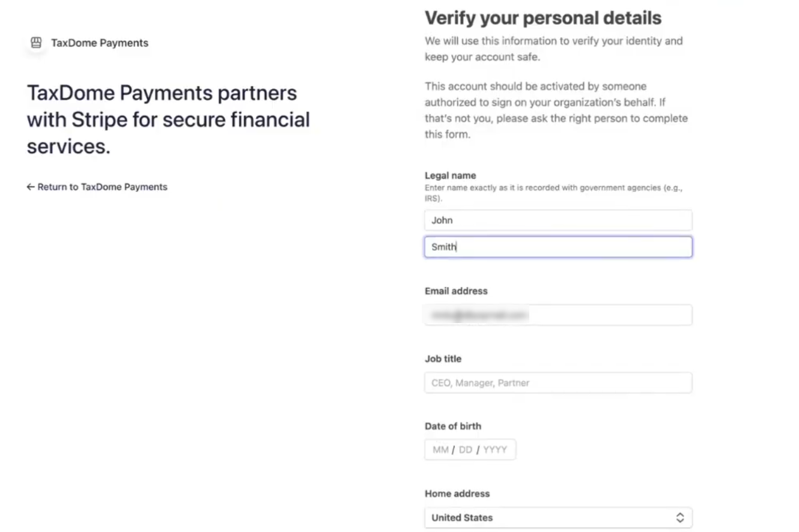
Task: Click the DD day part of Date of birth
Action: click(466, 450)
